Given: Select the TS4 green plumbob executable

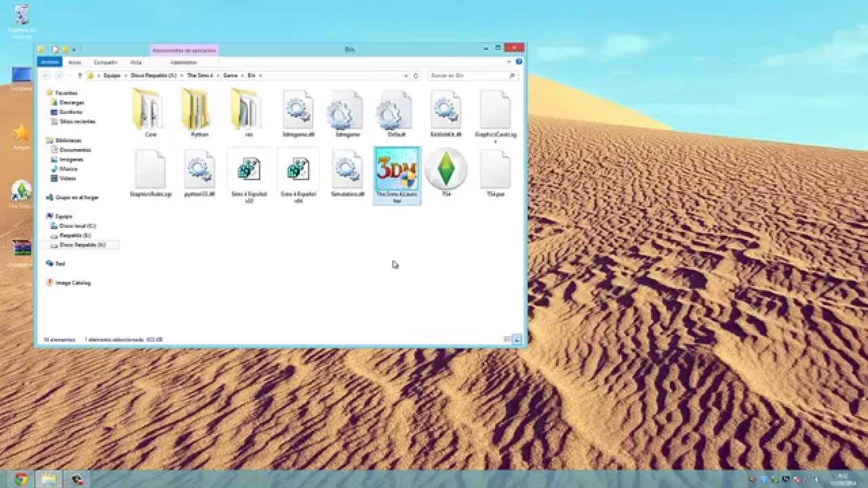Looking at the screenshot, I should pyautogui.click(x=446, y=174).
